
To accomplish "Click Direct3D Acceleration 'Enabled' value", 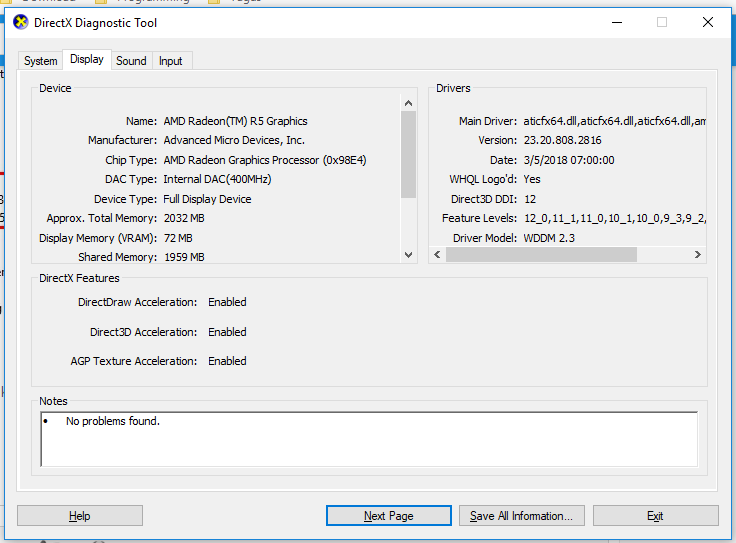I will click(x=227, y=332).
